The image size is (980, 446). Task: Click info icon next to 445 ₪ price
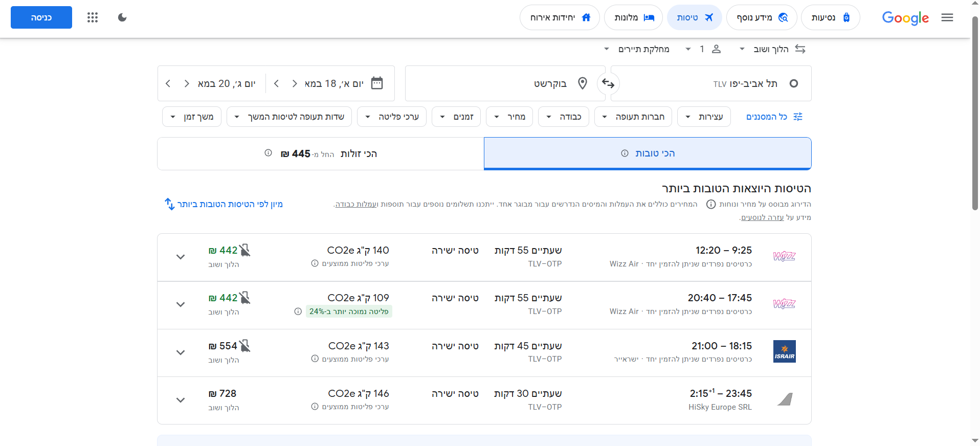click(x=268, y=153)
